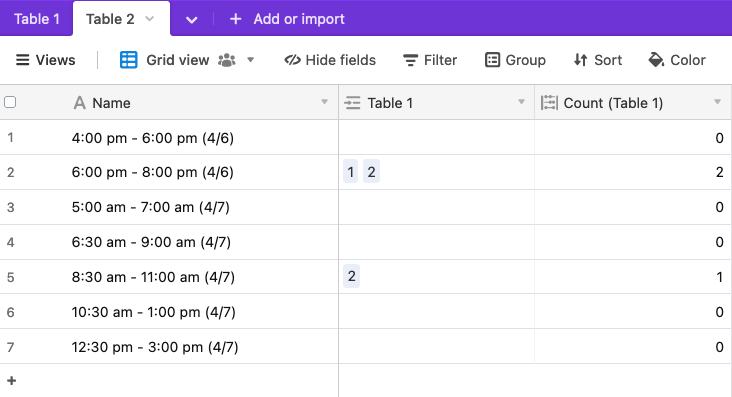
Task: Click the blue Grid view icon
Action: coord(128,60)
